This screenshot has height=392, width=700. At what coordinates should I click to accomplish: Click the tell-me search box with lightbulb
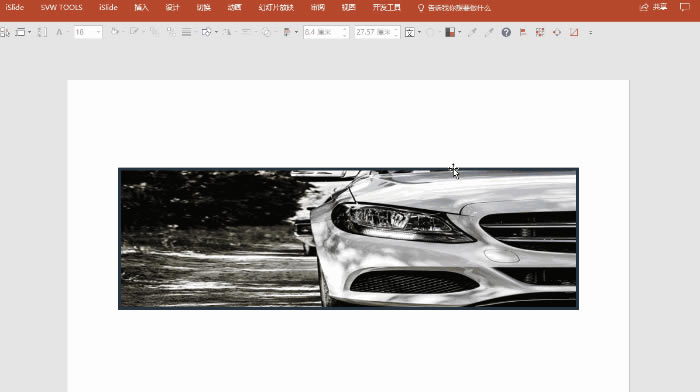click(454, 8)
